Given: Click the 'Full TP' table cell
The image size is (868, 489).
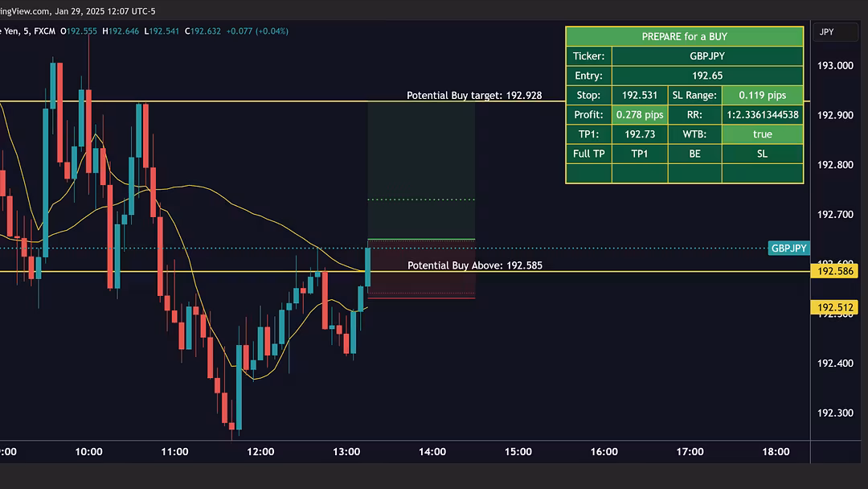Looking at the screenshot, I should click(588, 154).
